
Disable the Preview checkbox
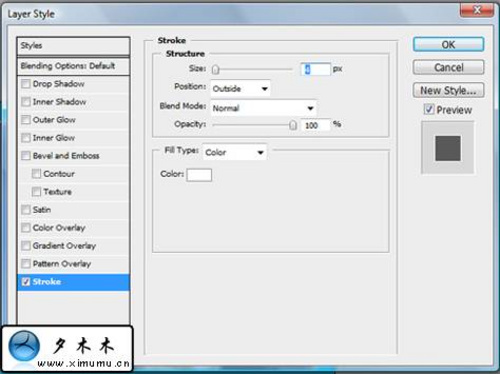pos(429,109)
